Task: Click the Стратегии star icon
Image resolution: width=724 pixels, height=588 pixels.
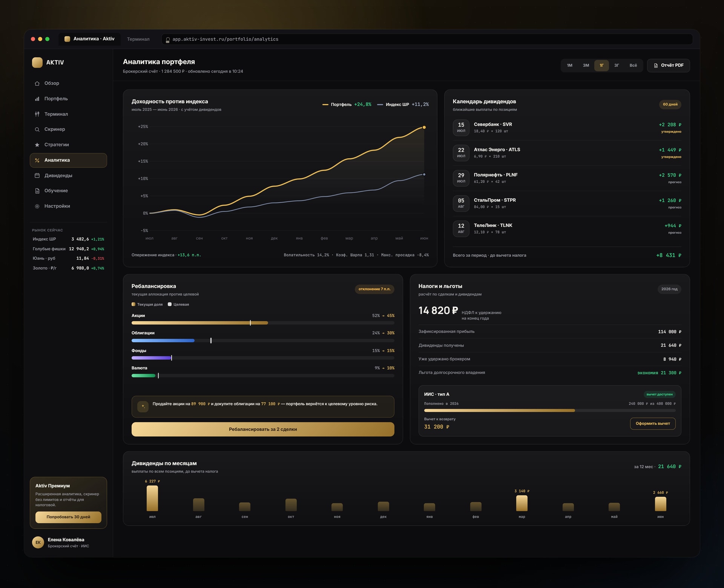Action: (x=37, y=145)
